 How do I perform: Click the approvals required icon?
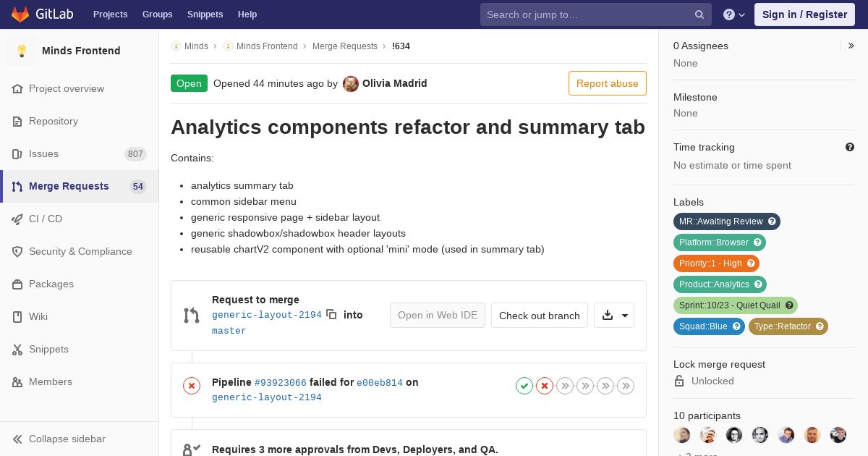192,449
